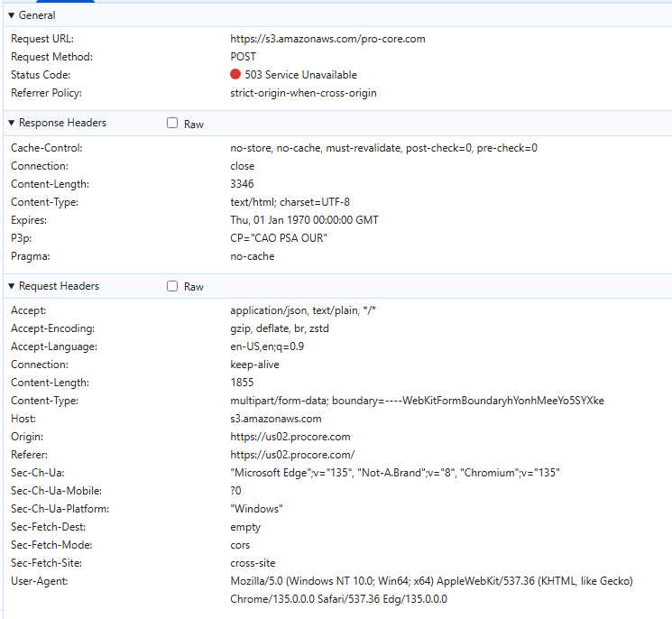Screen dimensions: 672x619
Task: Select the Accept-Encoding value gzip, deflate, br, zstd
Action: [x=280, y=328]
